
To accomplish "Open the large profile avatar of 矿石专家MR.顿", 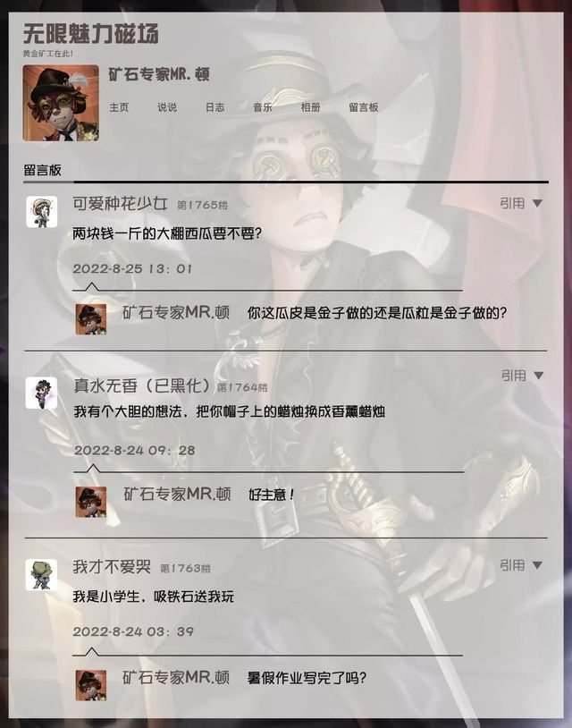I will (61, 103).
